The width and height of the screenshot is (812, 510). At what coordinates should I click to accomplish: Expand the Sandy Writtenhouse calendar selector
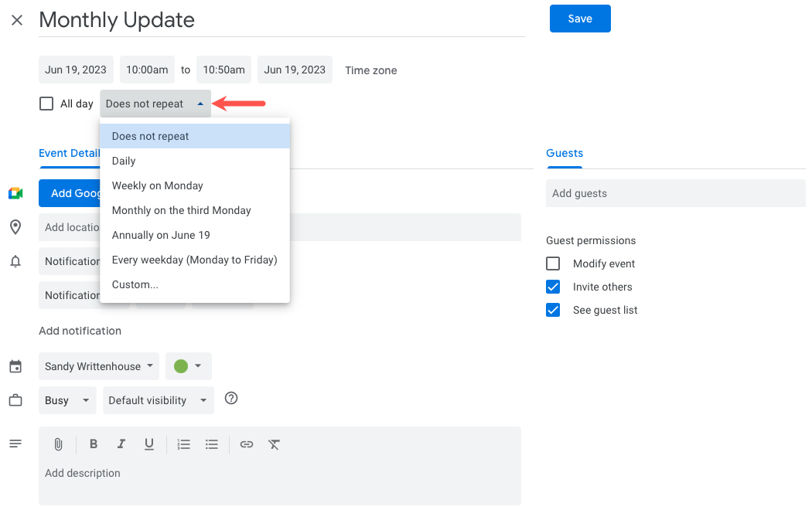click(x=98, y=366)
